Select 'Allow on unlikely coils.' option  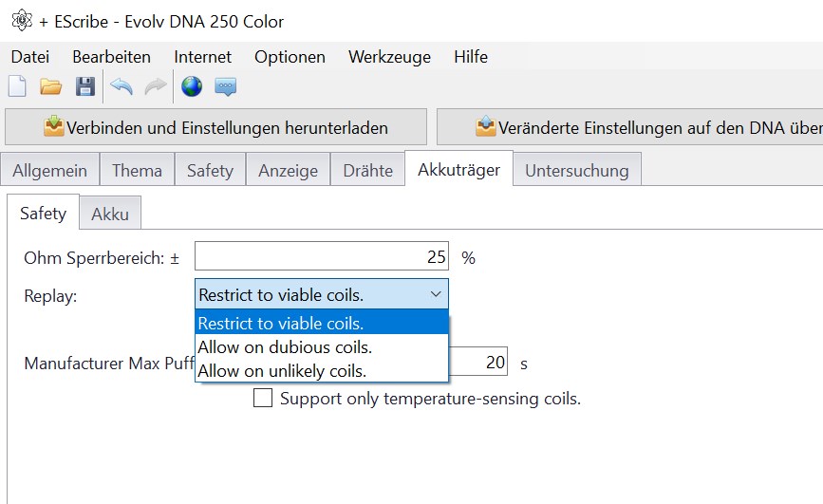click(x=282, y=370)
